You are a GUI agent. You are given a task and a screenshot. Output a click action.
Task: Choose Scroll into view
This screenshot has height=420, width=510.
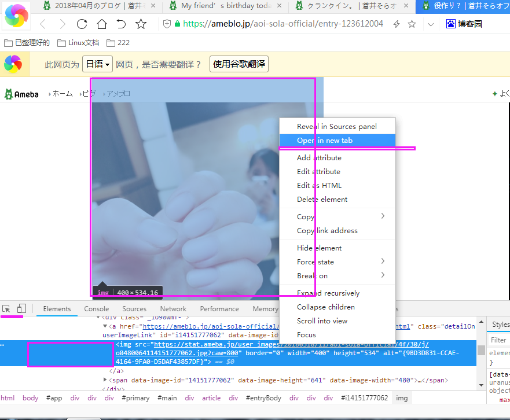pyautogui.click(x=337, y=321)
